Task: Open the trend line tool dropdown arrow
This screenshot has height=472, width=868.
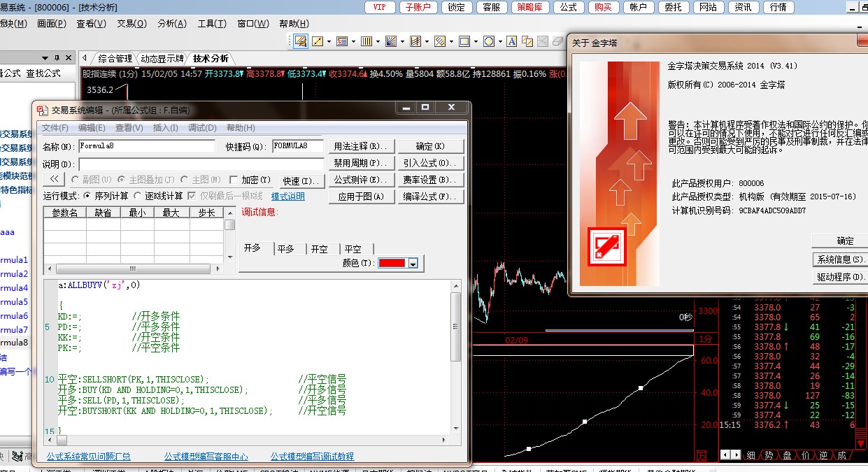Action: tap(329, 41)
